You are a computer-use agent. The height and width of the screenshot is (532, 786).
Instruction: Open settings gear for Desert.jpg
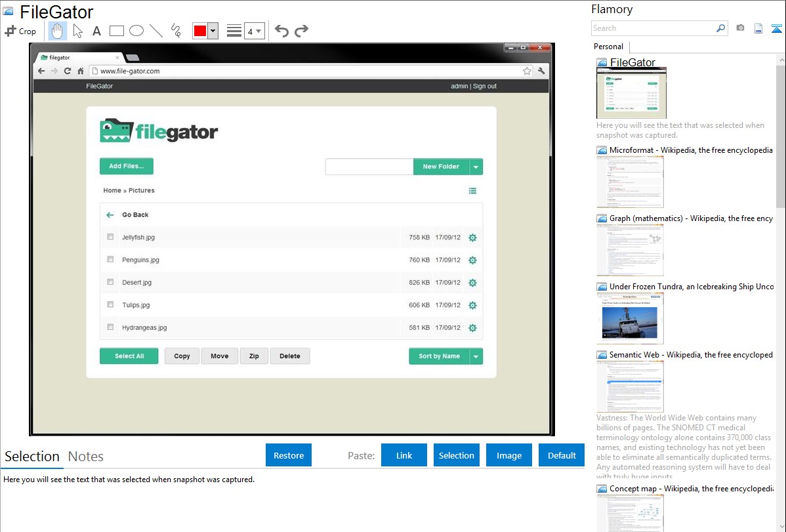(472, 283)
